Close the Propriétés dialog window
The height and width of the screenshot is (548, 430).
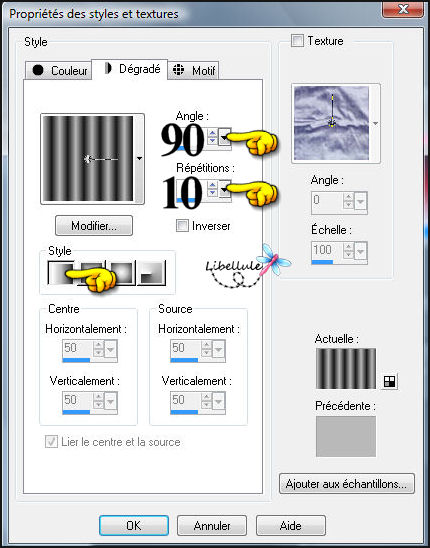[x=403, y=9]
